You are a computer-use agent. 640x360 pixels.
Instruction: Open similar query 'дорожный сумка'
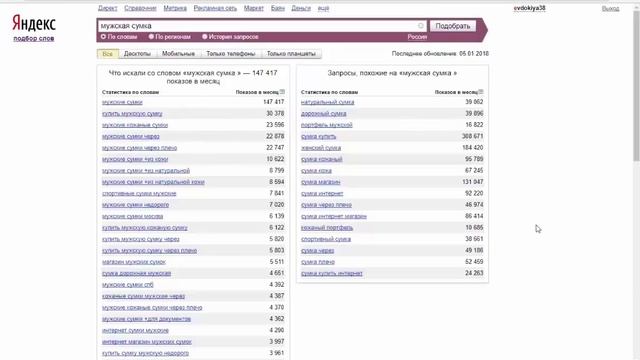(324, 113)
